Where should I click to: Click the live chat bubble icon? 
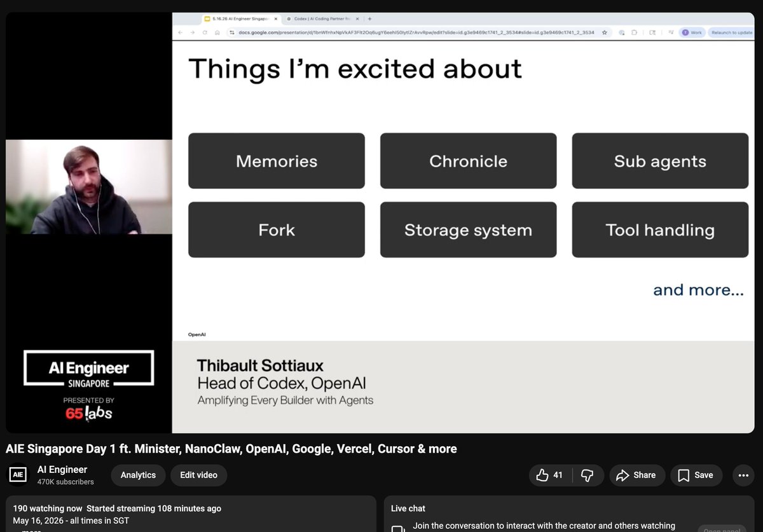pyautogui.click(x=398, y=528)
